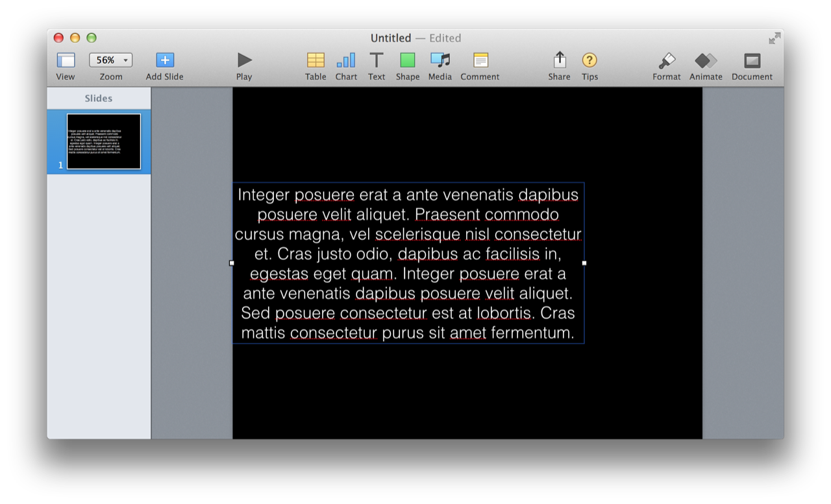Close the Keynote window
831x504 pixels.
(58, 38)
